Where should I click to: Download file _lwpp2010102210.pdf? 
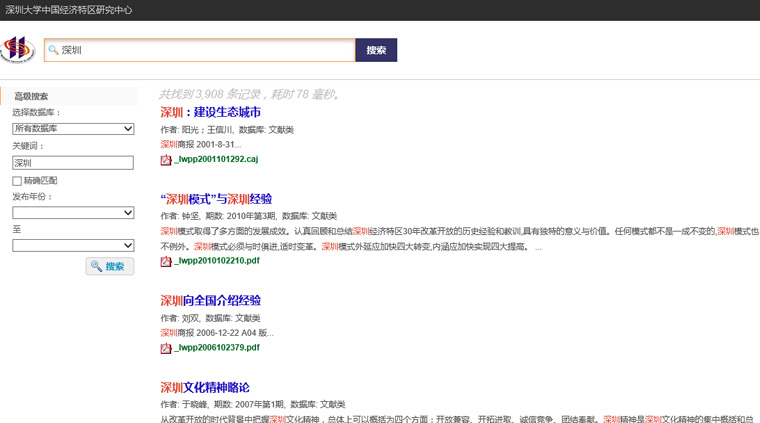pyautogui.click(x=217, y=261)
